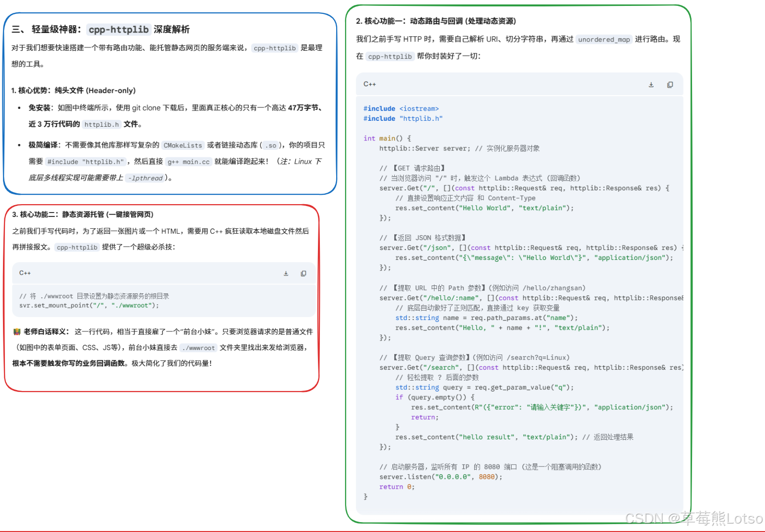Click 'httplib.h' code chip in 免安装 bullet
765x532 pixels.
click(102, 125)
